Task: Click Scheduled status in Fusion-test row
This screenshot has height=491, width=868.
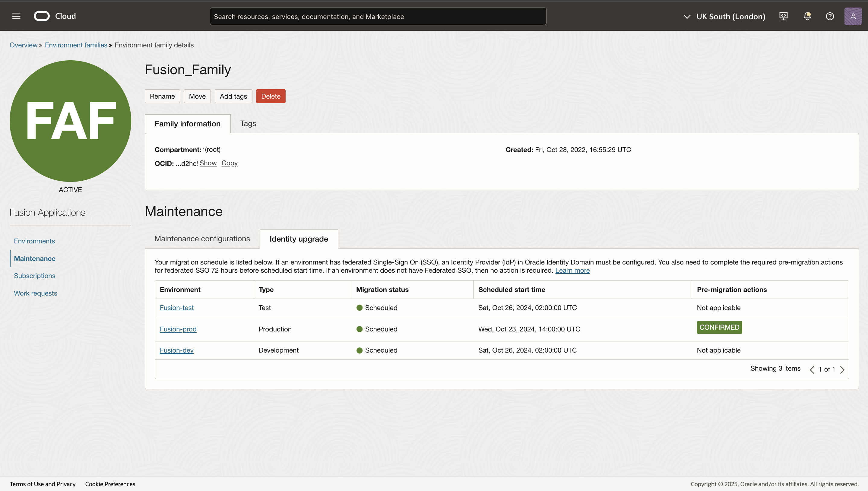Action: 377,308
